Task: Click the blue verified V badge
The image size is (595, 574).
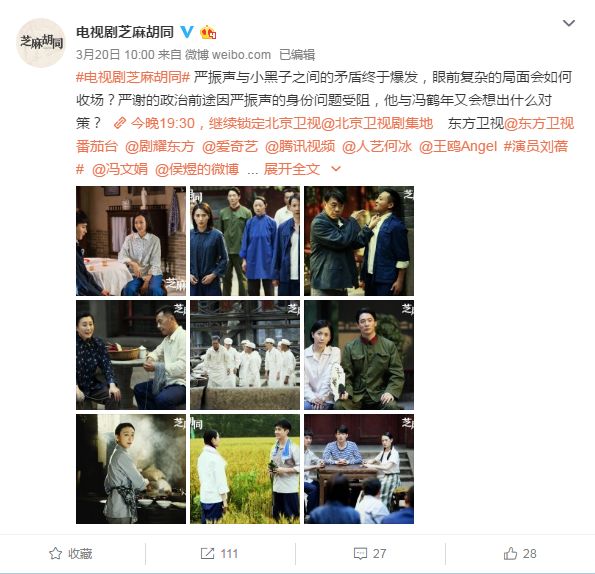Action: tap(186, 32)
